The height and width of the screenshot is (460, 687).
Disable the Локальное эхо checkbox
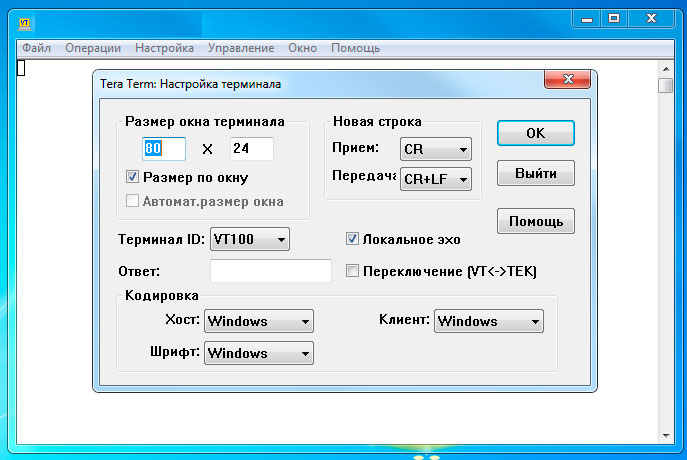click(x=352, y=239)
